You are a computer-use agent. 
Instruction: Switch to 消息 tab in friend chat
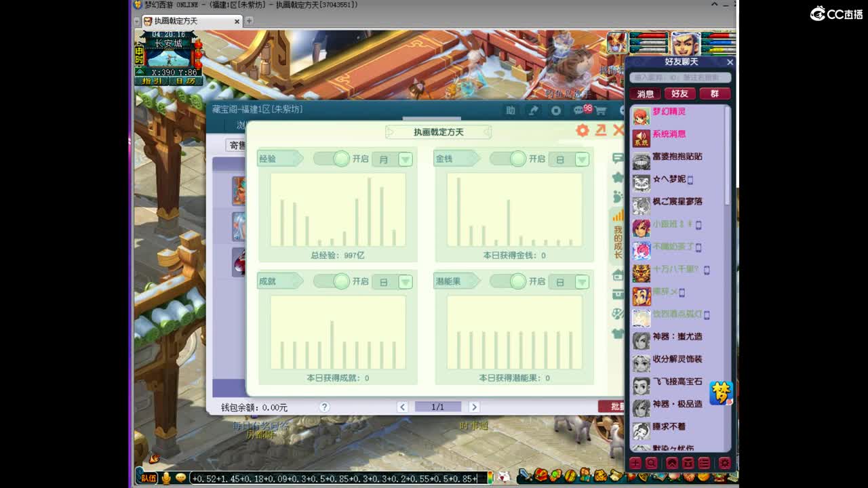pyautogui.click(x=646, y=94)
